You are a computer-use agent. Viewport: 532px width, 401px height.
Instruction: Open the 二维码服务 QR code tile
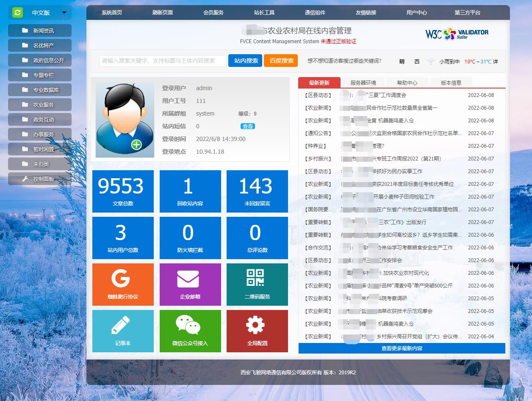257,284
